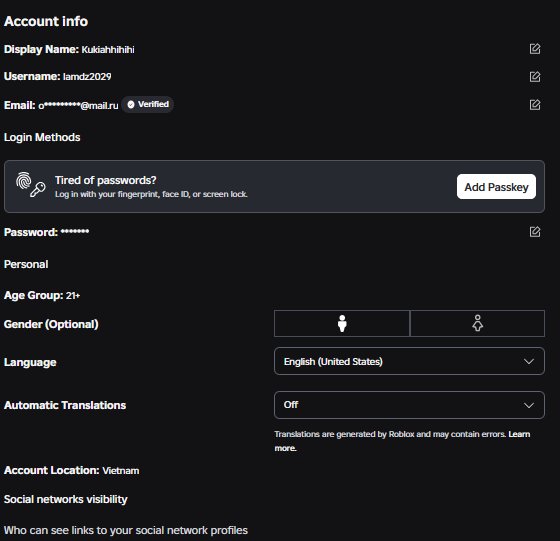Click the Social networks visibility heading

pos(65,499)
